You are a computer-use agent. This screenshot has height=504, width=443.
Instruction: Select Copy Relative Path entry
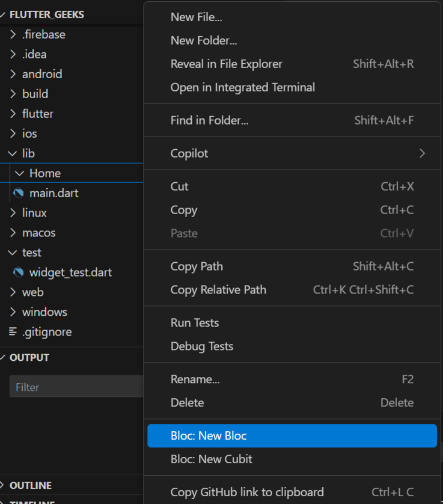tap(218, 290)
